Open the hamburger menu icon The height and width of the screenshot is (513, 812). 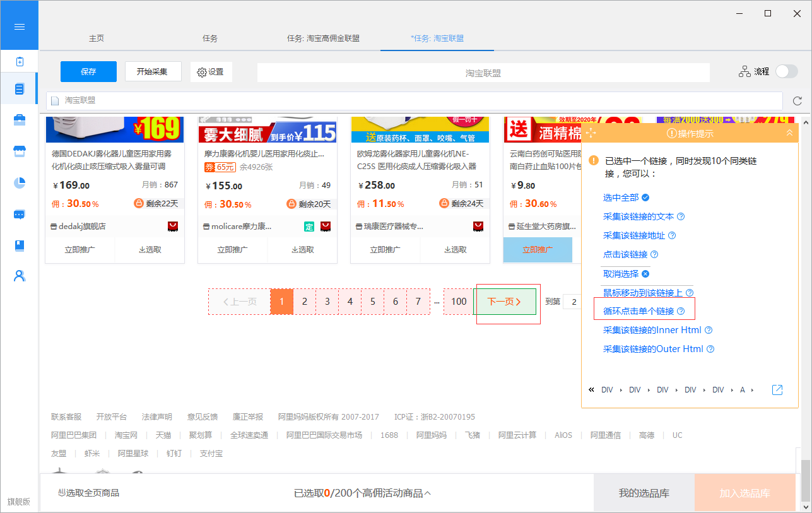pos(19,27)
